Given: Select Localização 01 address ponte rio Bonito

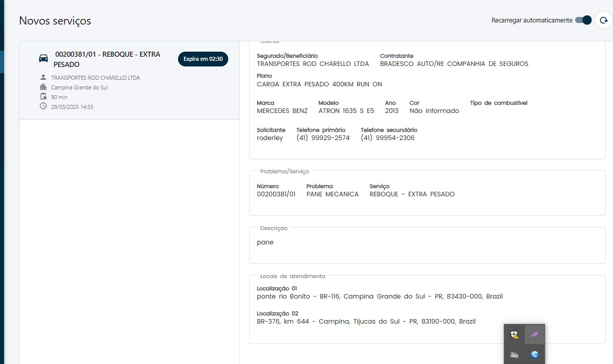Looking at the screenshot, I should point(380,297).
